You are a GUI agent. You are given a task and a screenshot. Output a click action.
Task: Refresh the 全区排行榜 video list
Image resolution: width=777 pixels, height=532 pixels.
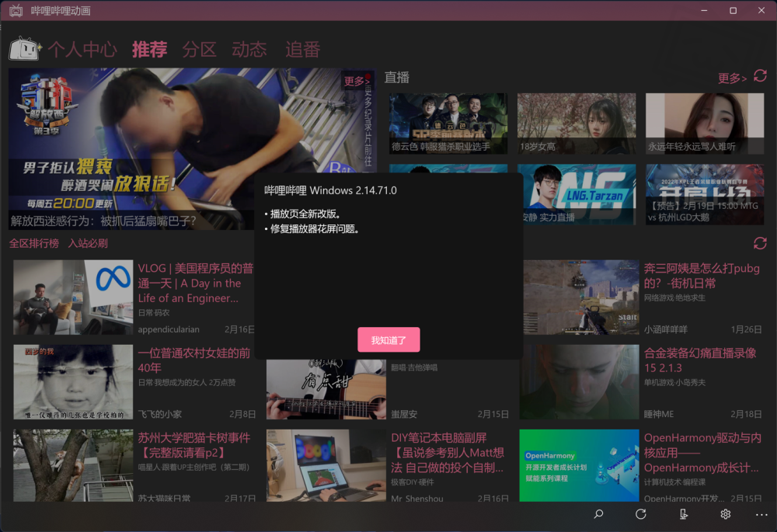tap(760, 243)
